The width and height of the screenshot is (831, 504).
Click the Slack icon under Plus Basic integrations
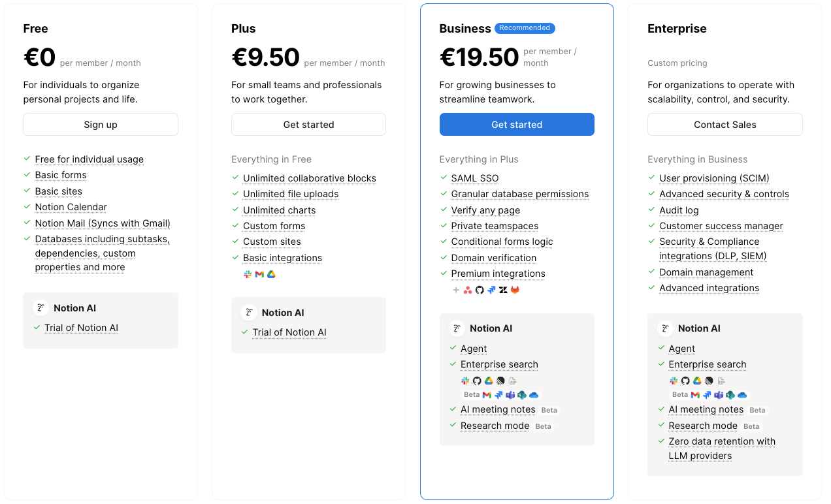click(x=248, y=275)
